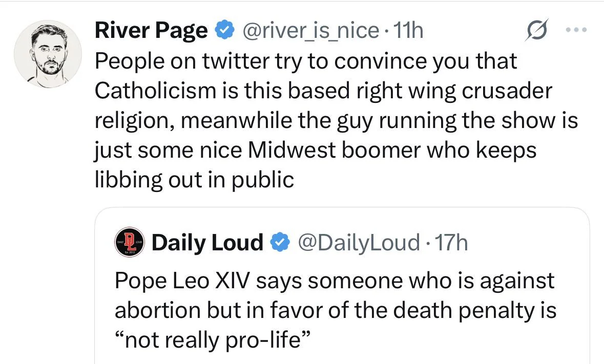Click 'People on twitter try' first tweet line

click(190, 61)
